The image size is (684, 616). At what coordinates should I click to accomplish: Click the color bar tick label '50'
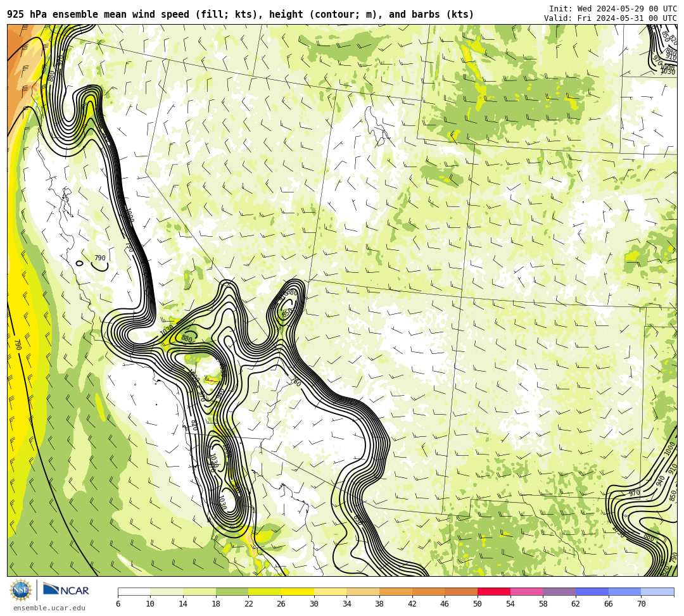pyautogui.click(x=478, y=604)
